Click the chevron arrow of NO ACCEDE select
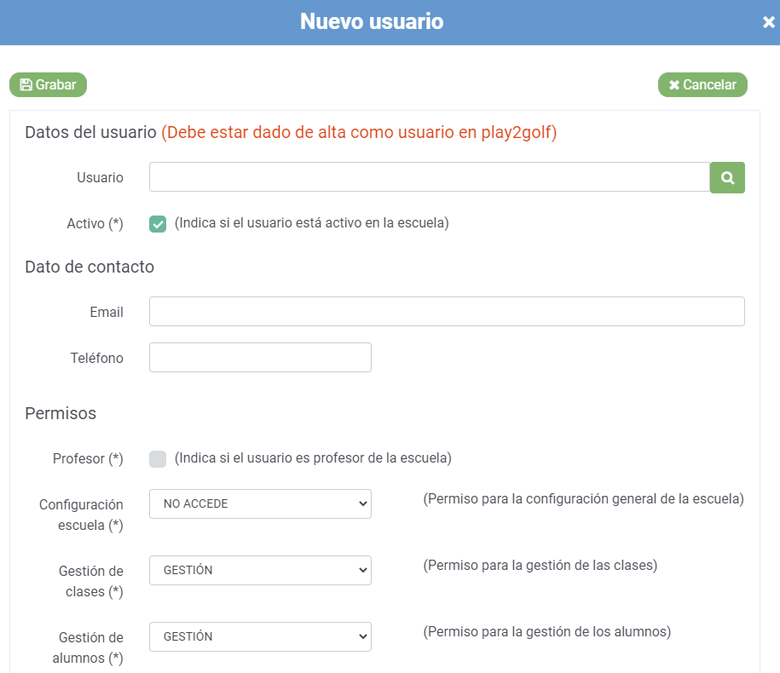This screenshot has width=780, height=673. point(363,504)
